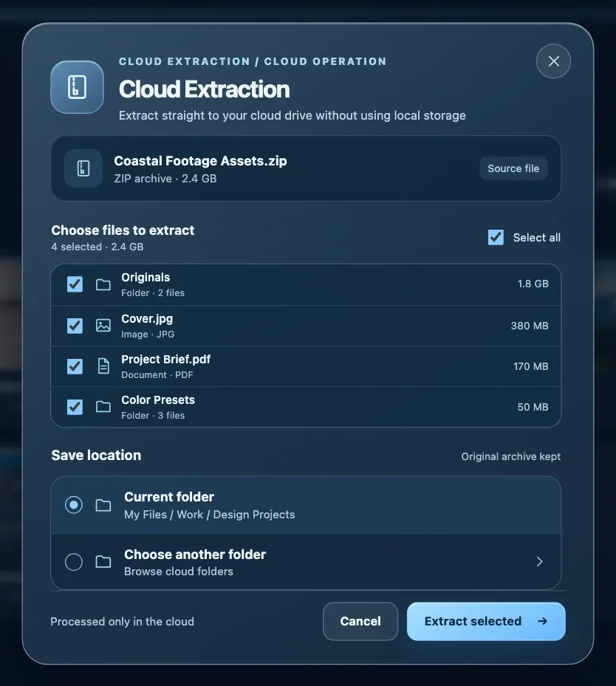Toggle the Select all checkbox
This screenshot has width=616, height=686.
496,238
